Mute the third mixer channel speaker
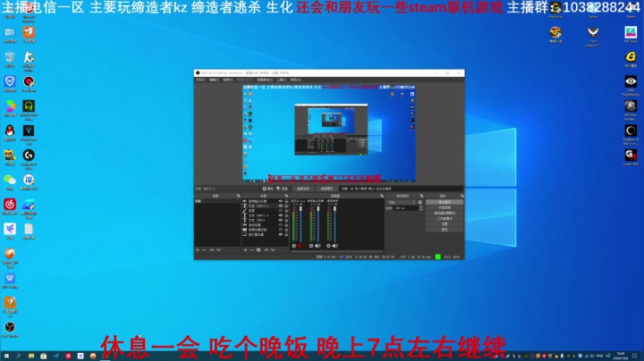Image resolution: width=644 pixels, height=361 pixels. (335, 246)
